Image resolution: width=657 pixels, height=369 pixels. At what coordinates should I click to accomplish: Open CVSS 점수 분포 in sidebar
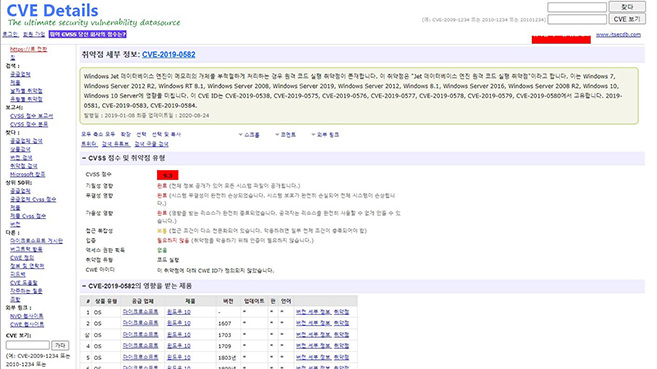pyautogui.click(x=29, y=124)
